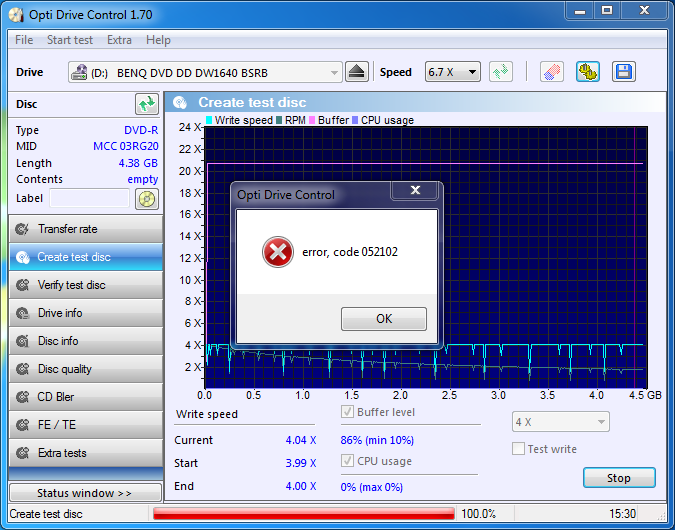Click the purple CPU usage legend swatch
This screenshot has height=530, width=675.
[355, 120]
